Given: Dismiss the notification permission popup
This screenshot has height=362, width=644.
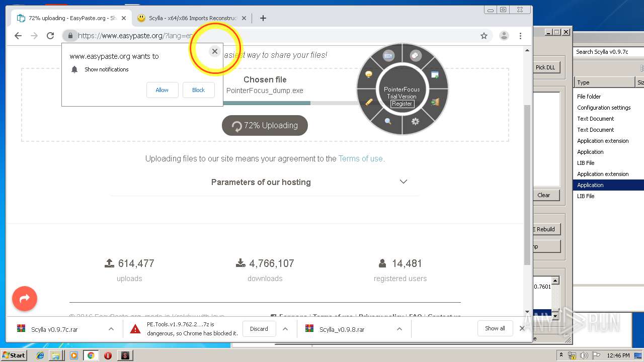Looking at the screenshot, I should (x=215, y=51).
